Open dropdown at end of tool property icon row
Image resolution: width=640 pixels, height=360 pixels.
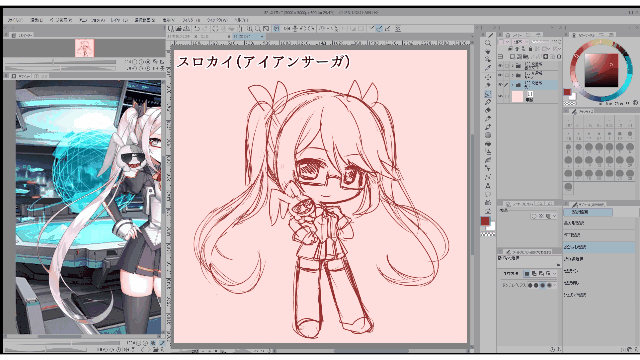tap(555, 273)
